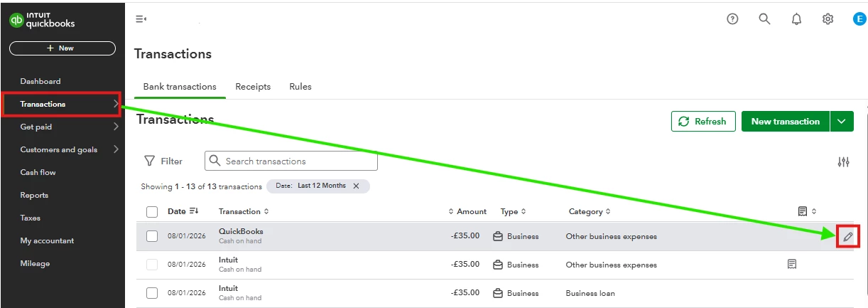
Task: Open the global search magnifier icon
Action: pos(764,19)
